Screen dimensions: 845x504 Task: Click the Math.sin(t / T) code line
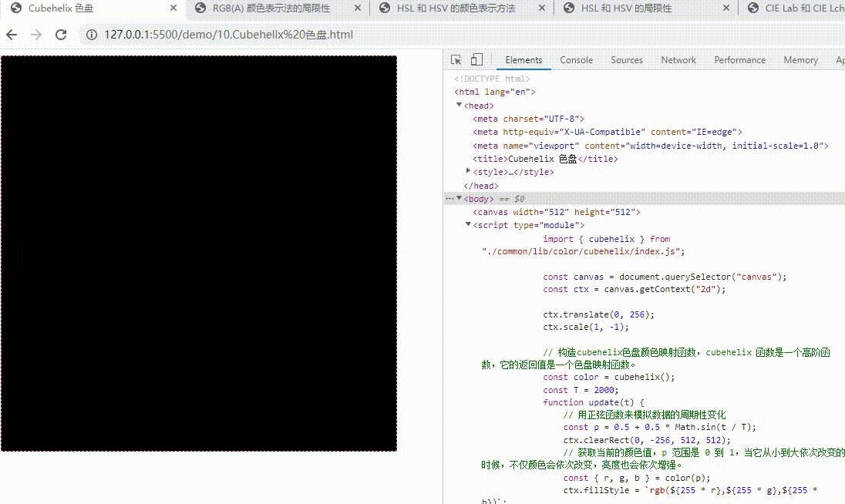pyautogui.click(x=660, y=427)
